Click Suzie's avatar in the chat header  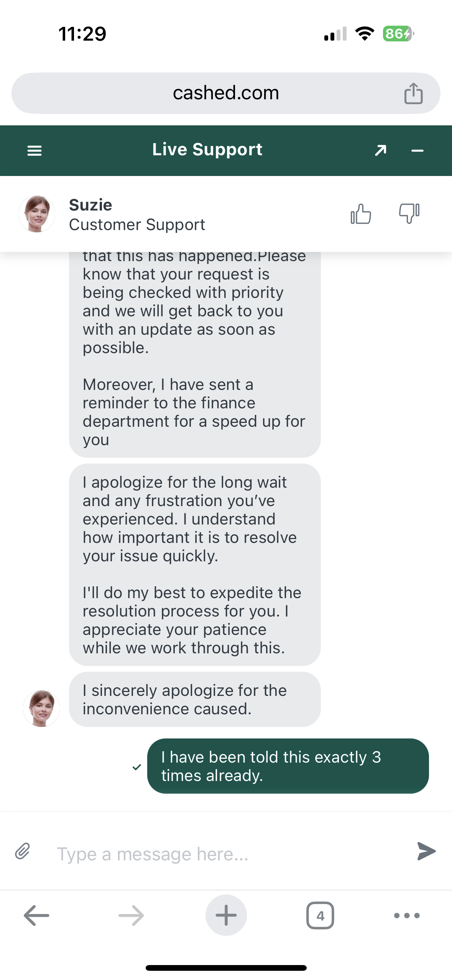click(37, 214)
